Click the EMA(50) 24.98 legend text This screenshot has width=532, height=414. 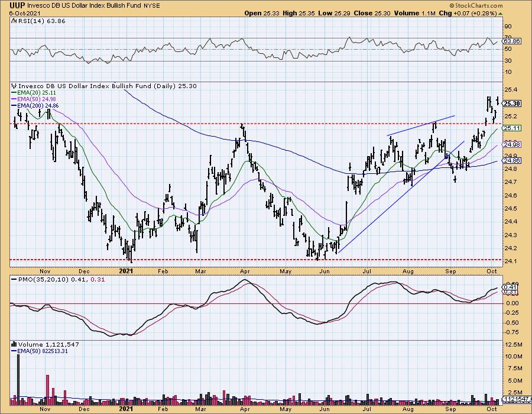coord(37,99)
